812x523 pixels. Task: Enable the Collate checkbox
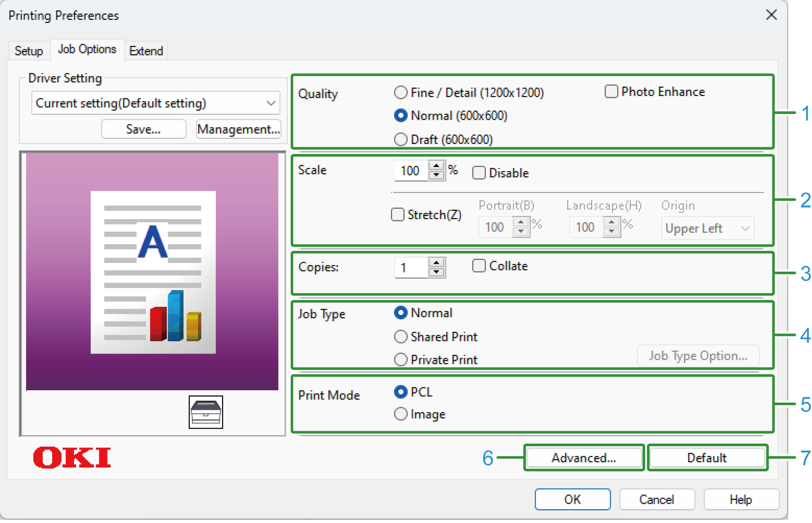[479, 266]
